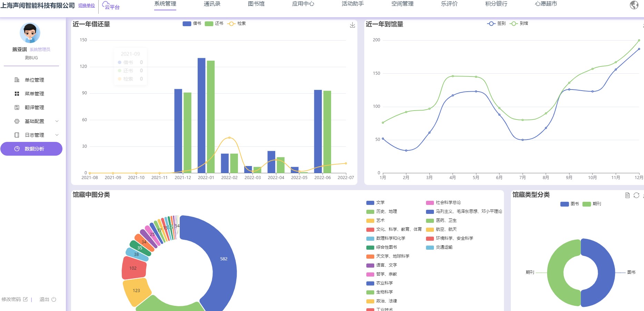The width and height of the screenshot is (644, 311).
Task: Open the 应用中心 top tab
Action: click(x=303, y=4)
